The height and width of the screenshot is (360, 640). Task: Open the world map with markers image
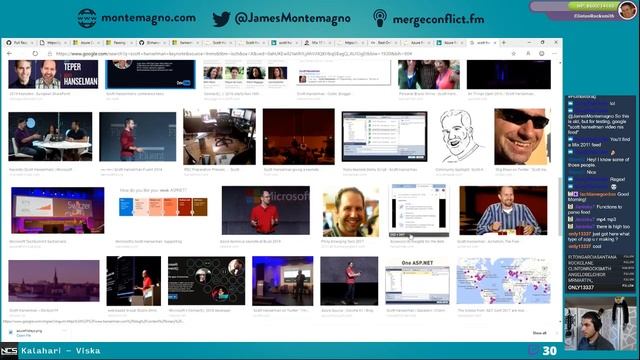[x=504, y=281]
